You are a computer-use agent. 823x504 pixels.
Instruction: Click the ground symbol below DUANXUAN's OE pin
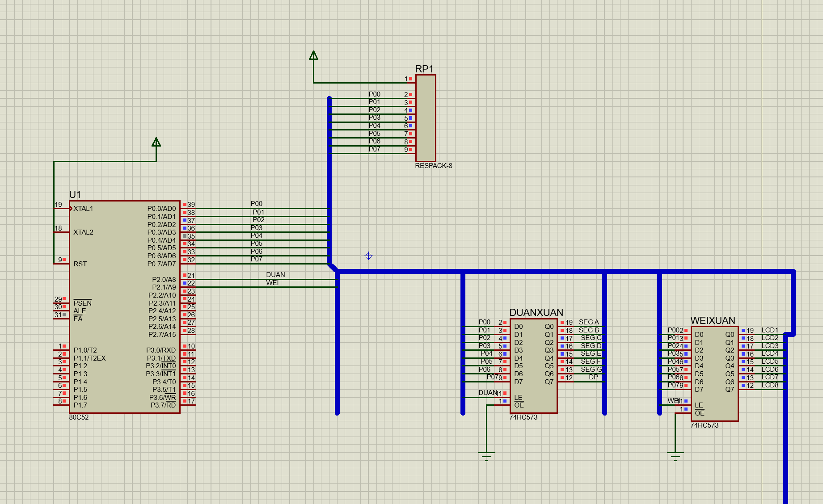point(486,456)
